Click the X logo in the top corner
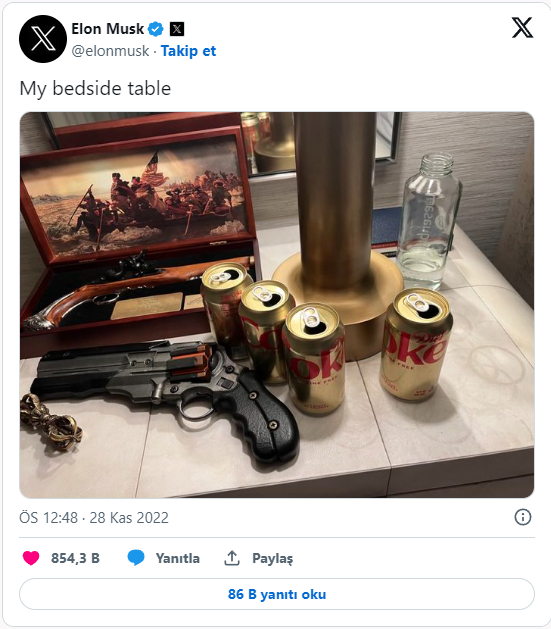Image resolution: width=551 pixels, height=629 pixels. coord(523,28)
